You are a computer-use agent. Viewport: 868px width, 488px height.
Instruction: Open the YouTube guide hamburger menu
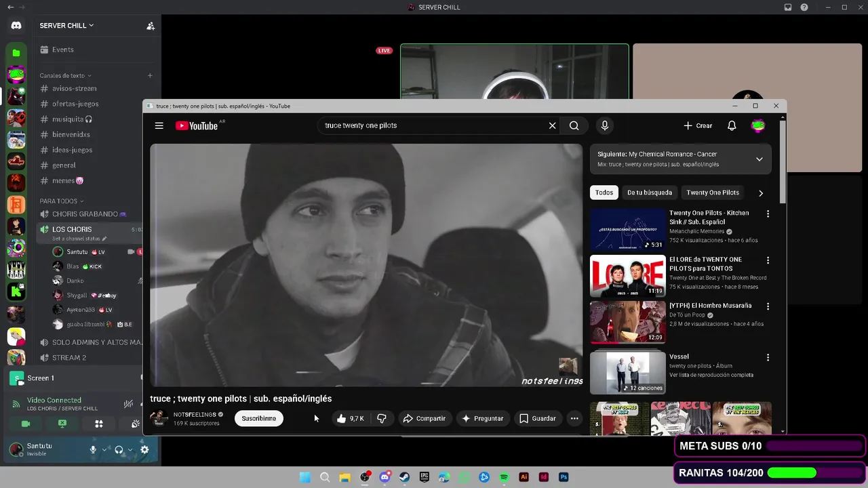159,125
